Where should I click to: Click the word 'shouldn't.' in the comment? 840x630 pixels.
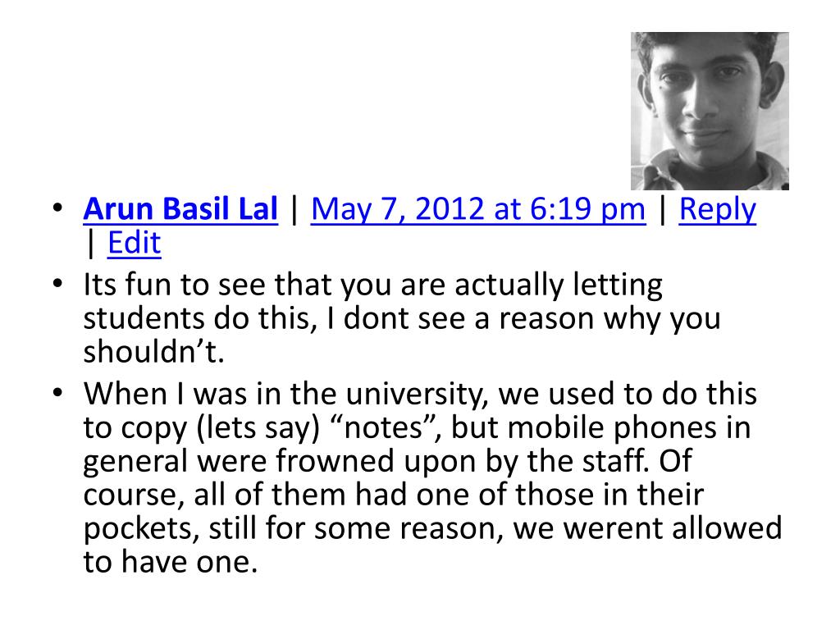point(153,352)
